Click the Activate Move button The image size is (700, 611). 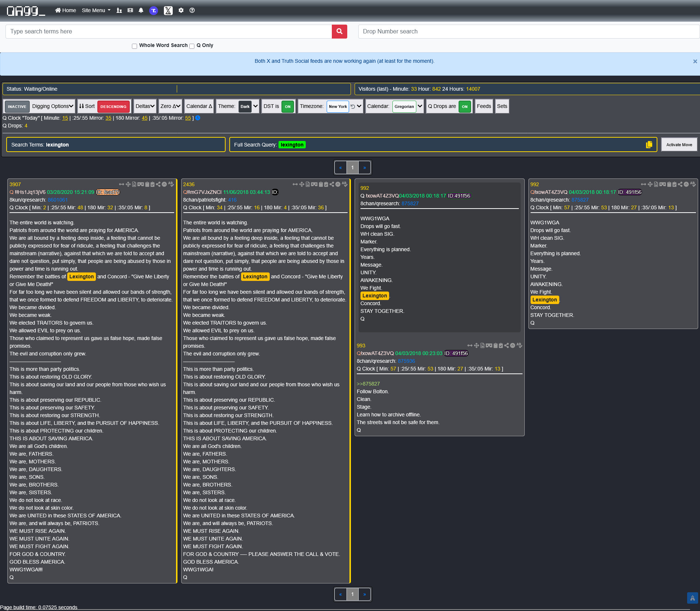[x=679, y=145]
